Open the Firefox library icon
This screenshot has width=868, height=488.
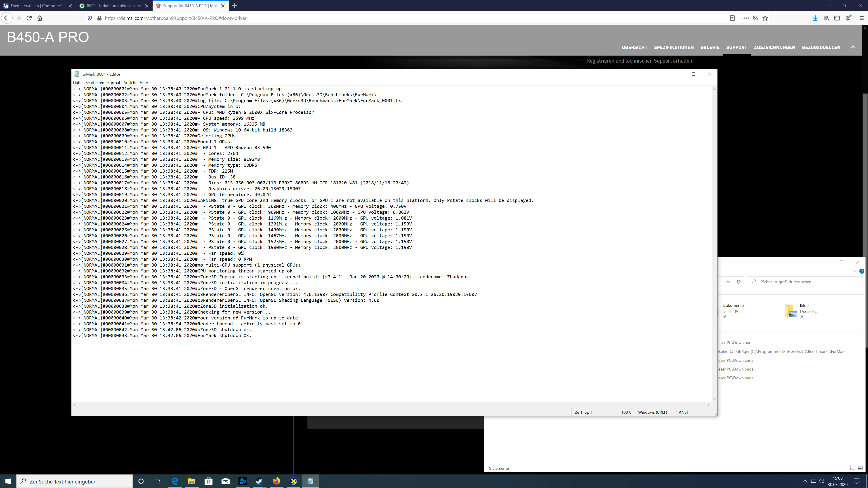826,18
